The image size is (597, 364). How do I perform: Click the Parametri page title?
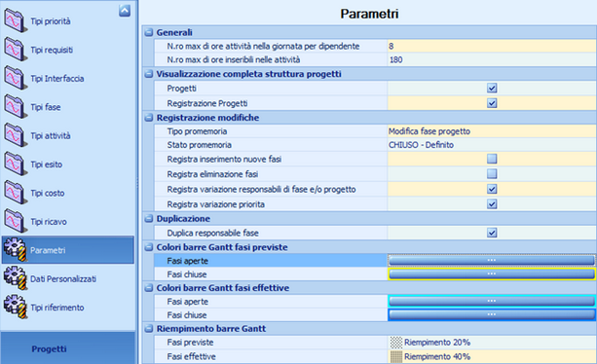(369, 14)
